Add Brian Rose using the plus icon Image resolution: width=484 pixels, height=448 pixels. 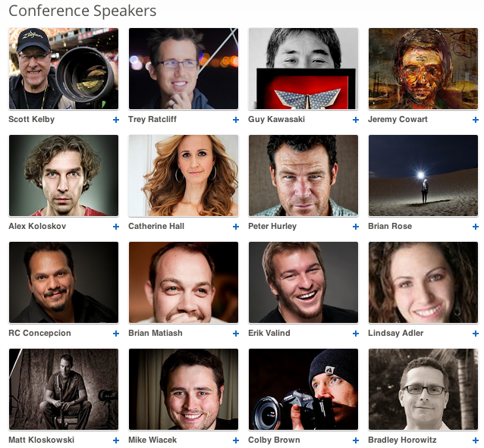point(476,227)
